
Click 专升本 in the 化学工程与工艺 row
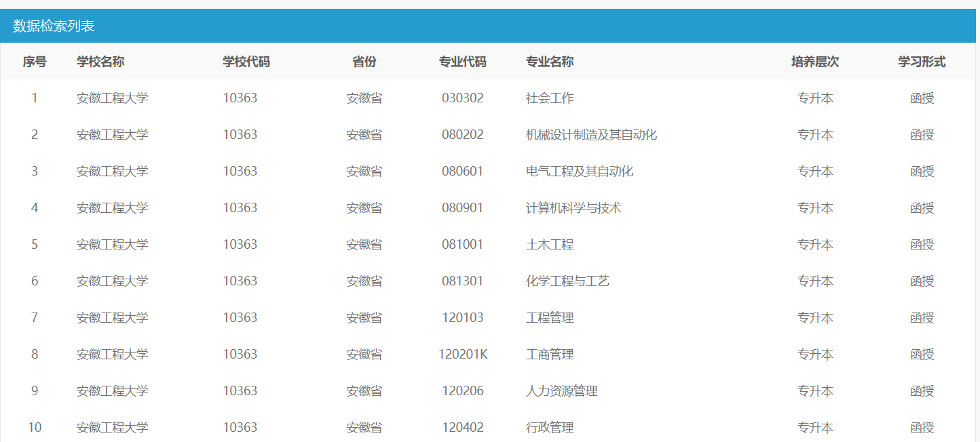(815, 281)
